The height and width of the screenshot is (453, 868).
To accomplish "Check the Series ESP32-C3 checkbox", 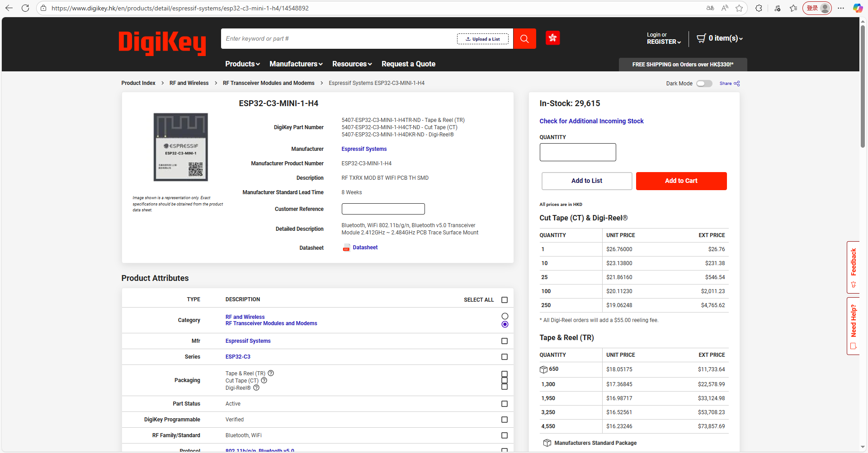I will tap(505, 357).
